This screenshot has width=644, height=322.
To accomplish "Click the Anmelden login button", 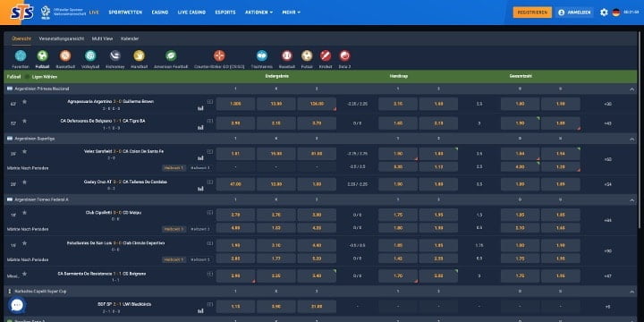I will (x=575, y=13).
